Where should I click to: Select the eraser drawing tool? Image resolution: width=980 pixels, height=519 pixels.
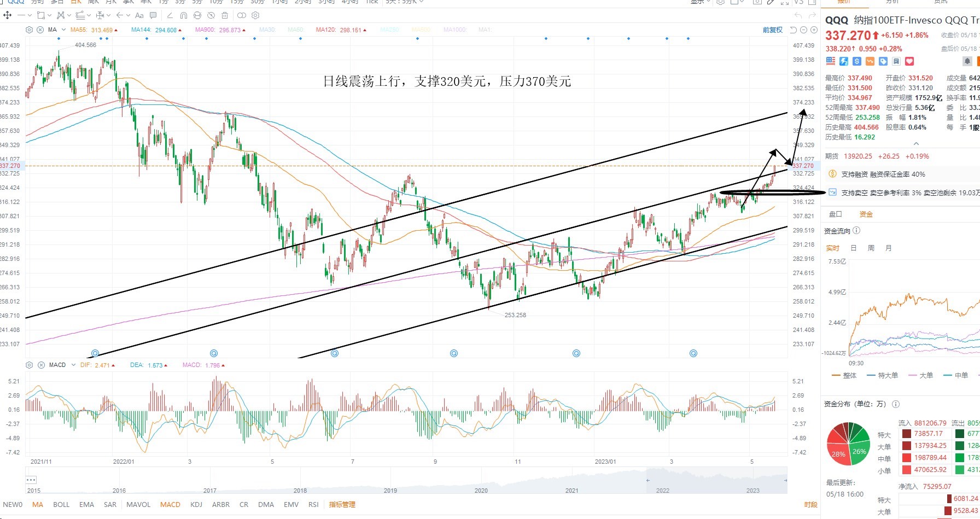click(x=170, y=15)
